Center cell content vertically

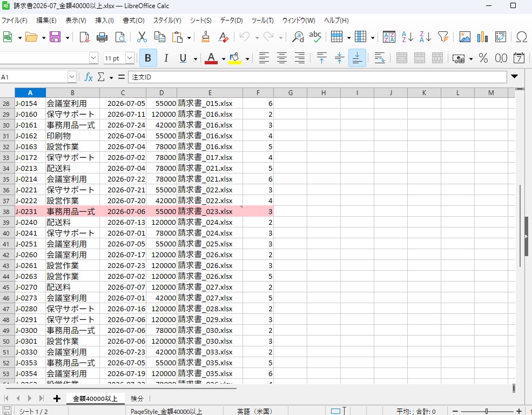(x=339, y=58)
